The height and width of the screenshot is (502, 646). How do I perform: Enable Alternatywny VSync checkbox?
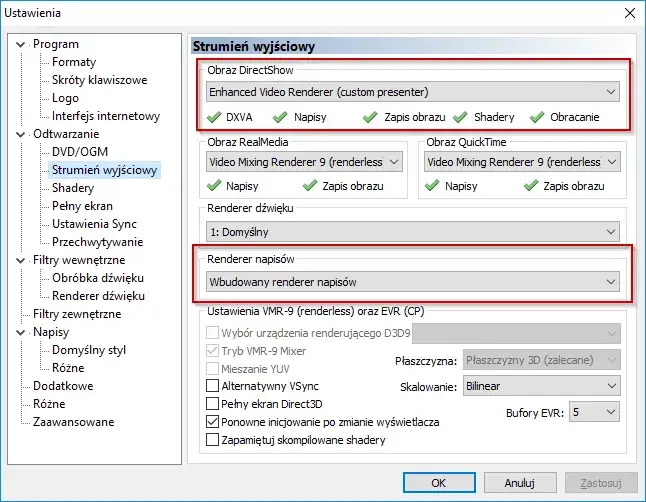point(212,385)
